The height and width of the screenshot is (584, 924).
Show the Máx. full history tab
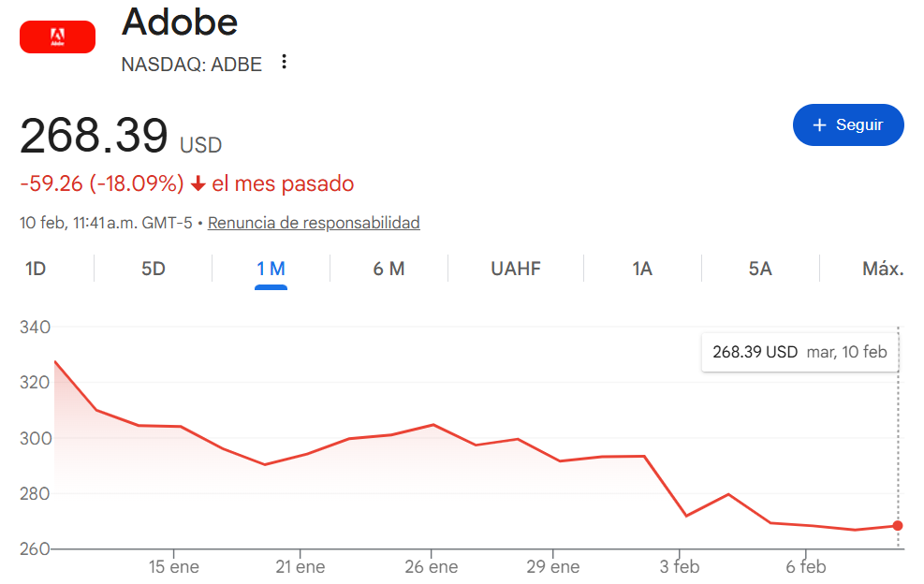pos(882,270)
